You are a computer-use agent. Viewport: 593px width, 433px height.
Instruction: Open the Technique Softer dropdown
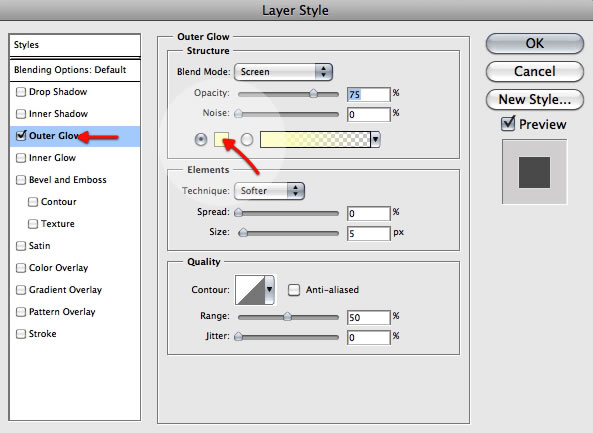point(269,191)
